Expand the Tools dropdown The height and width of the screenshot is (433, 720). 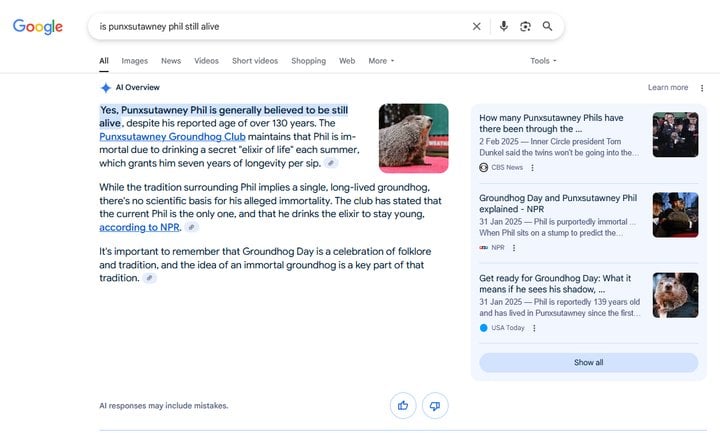click(x=543, y=61)
